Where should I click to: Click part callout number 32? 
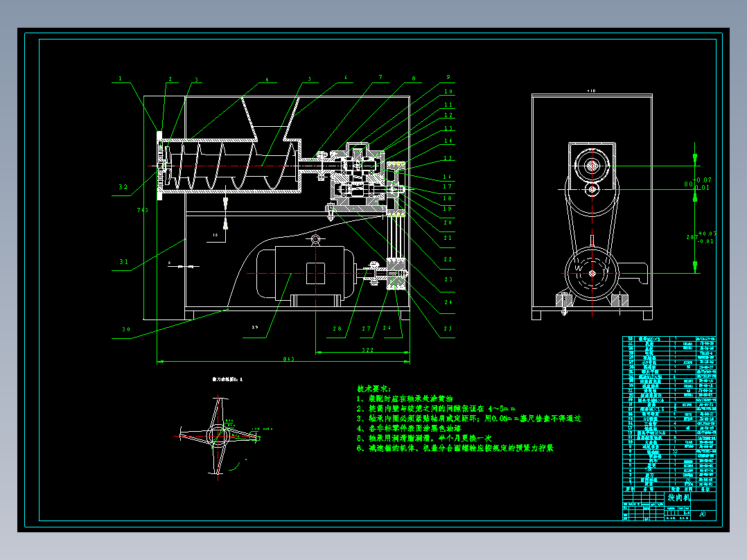[x=123, y=187]
